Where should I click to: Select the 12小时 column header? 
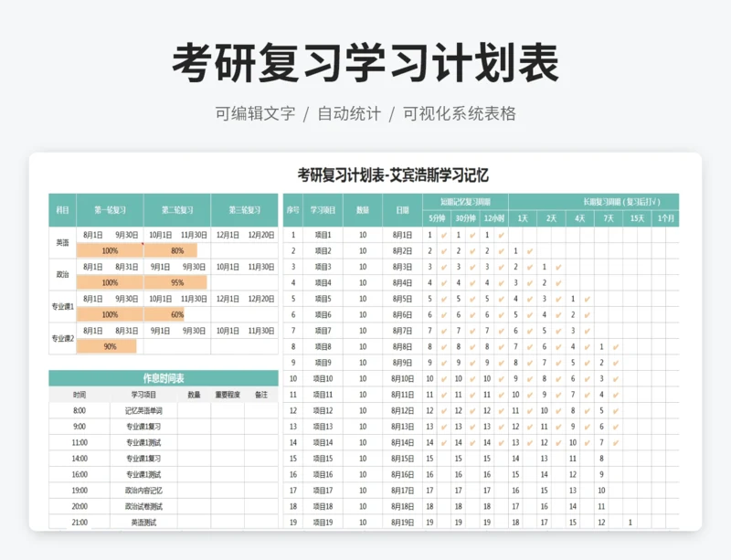pyautogui.click(x=493, y=218)
